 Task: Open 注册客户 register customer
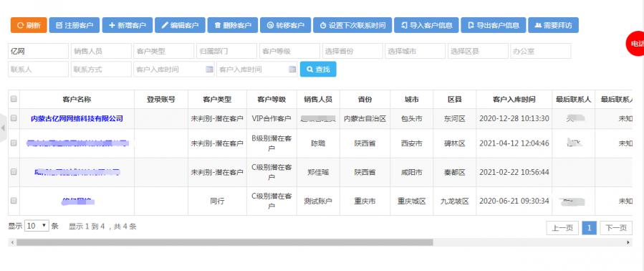75,25
